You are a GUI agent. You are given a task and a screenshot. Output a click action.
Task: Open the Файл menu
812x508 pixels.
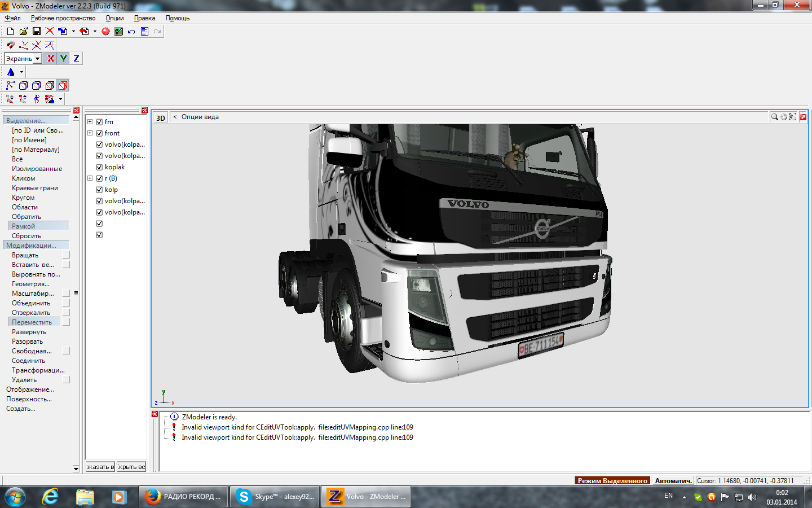(x=12, y=18)
